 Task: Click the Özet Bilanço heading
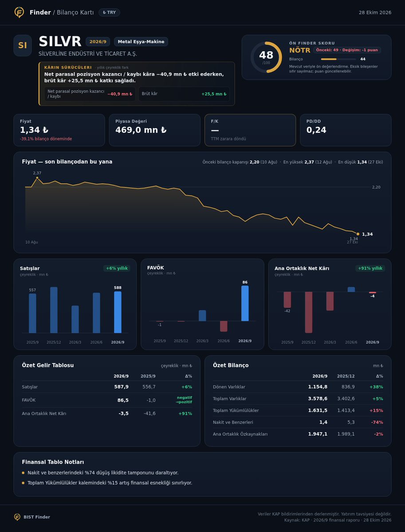[231, 365]
